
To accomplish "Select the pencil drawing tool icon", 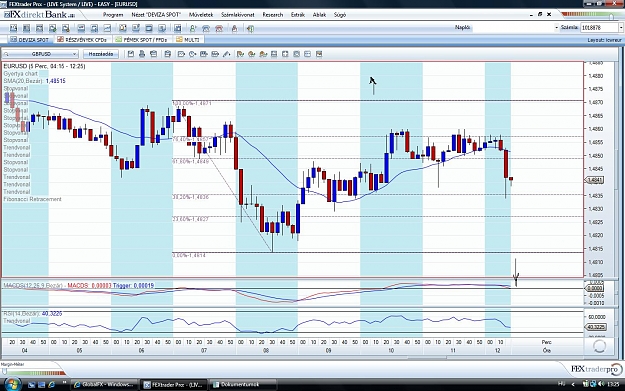I will [x=226, y=54].
